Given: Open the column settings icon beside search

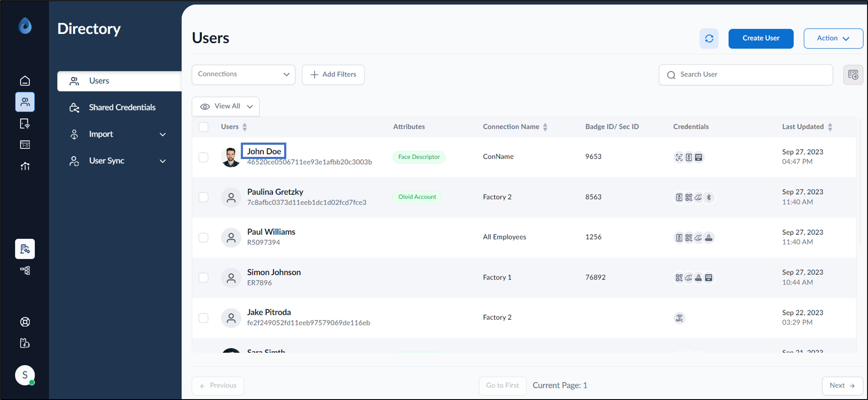Looking at the screenshot, I should [853, 75].
